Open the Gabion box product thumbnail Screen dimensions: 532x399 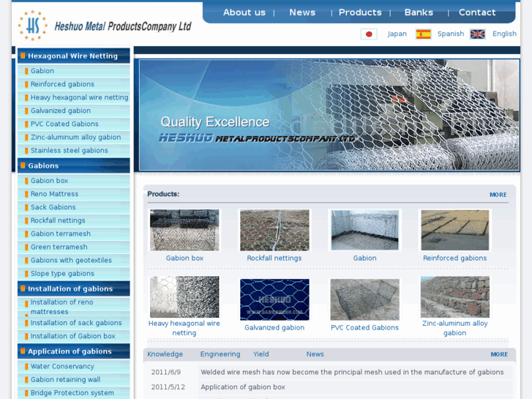[x=184, y=230]
